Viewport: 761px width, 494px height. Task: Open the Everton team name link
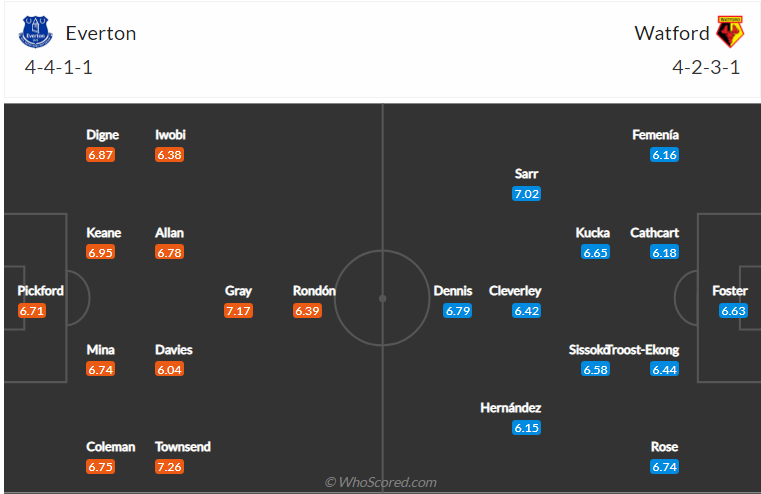tap(101, 33)
